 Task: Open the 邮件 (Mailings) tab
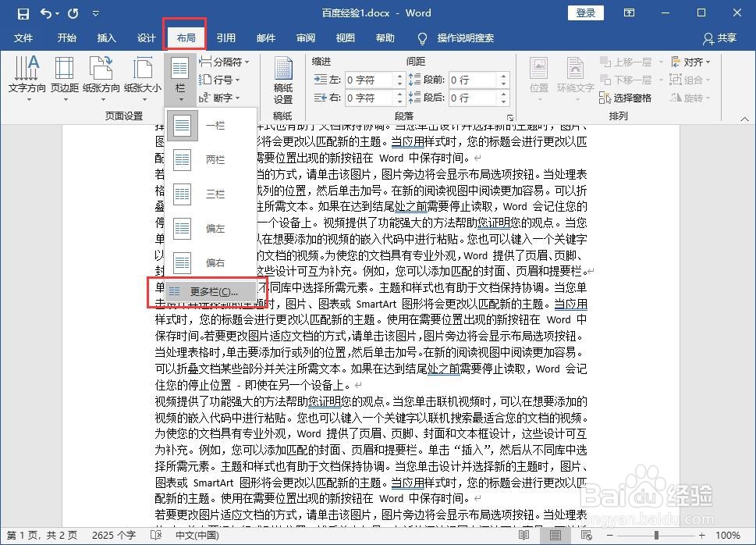coord(266,38)
